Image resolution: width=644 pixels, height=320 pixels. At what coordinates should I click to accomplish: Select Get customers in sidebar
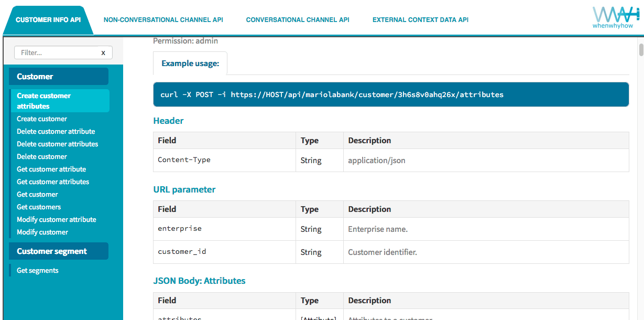tap(39, 207)
